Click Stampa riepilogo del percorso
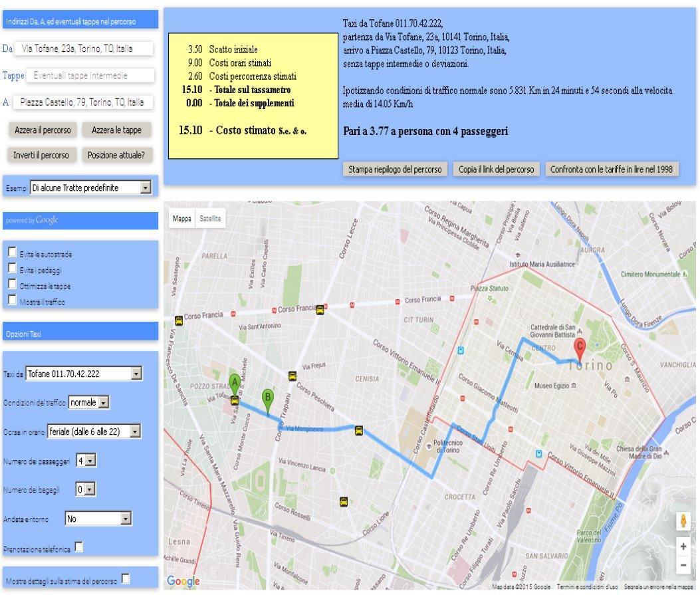This screenshot has height=595, width=700. (x=395, y=170)
